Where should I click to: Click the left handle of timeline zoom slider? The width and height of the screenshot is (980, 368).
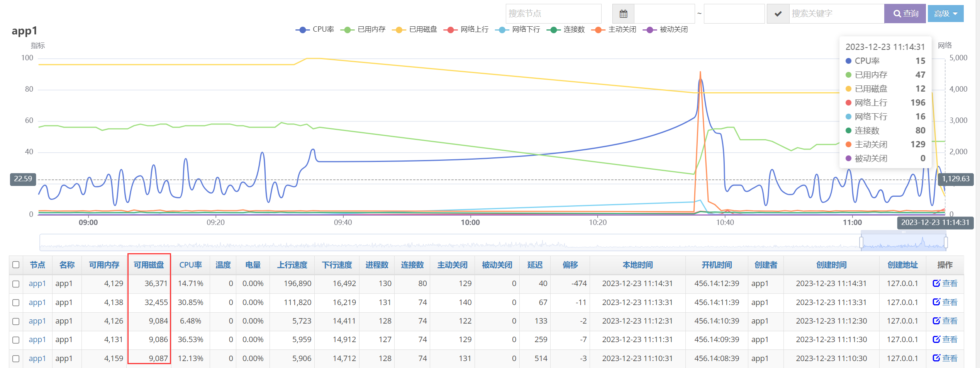click(861, 242)
